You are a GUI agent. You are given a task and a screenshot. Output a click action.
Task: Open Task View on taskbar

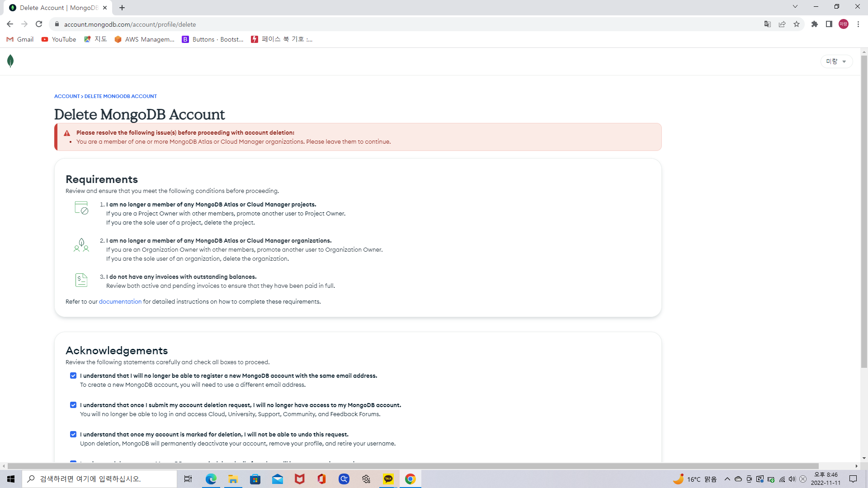coord(188,479)
